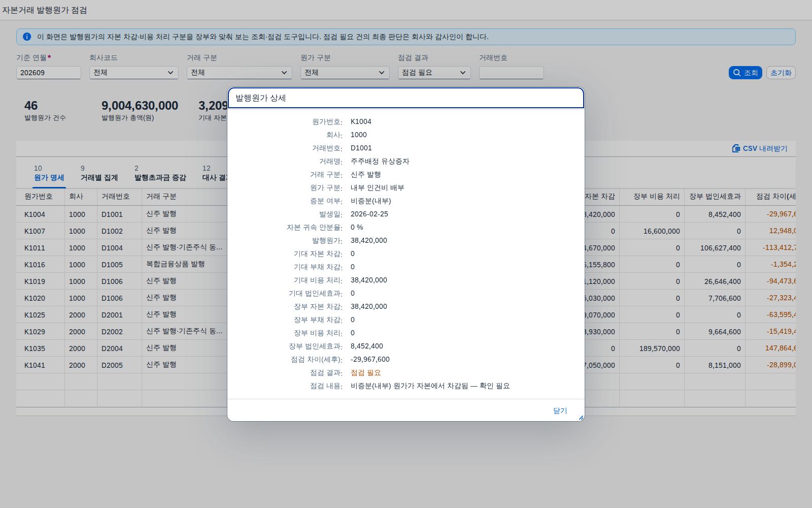This screenshot has width=812, height=508.
Task: Click the 점검 필요 result value in dialog
Action: (x=366, y=373)
